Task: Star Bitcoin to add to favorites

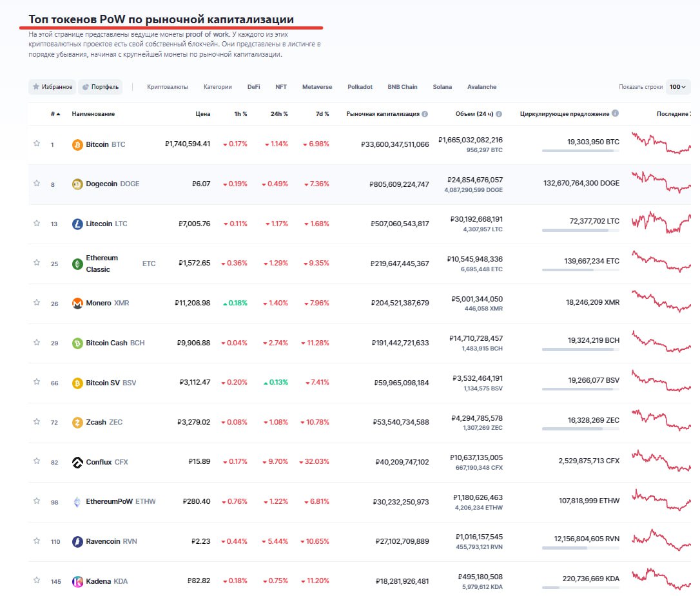Action: click(x=37, y=144)
